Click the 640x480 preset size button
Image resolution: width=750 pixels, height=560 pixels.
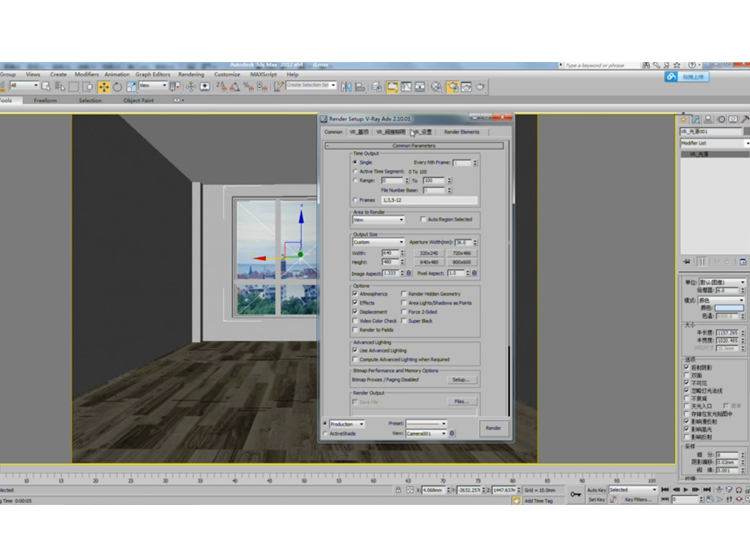click(x=429, y=262)
